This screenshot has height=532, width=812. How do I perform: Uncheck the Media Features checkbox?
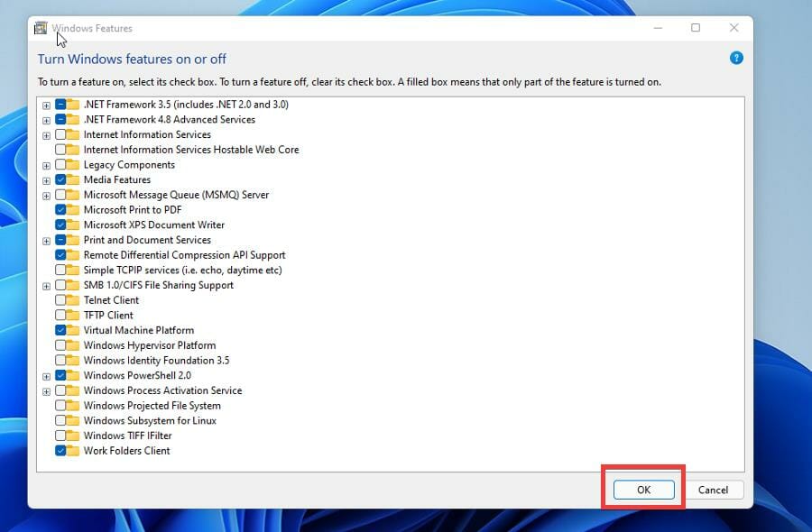click(60, 179)
